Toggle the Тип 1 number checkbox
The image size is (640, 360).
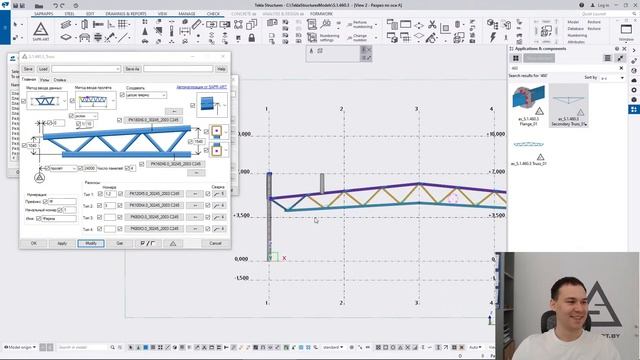100,194
